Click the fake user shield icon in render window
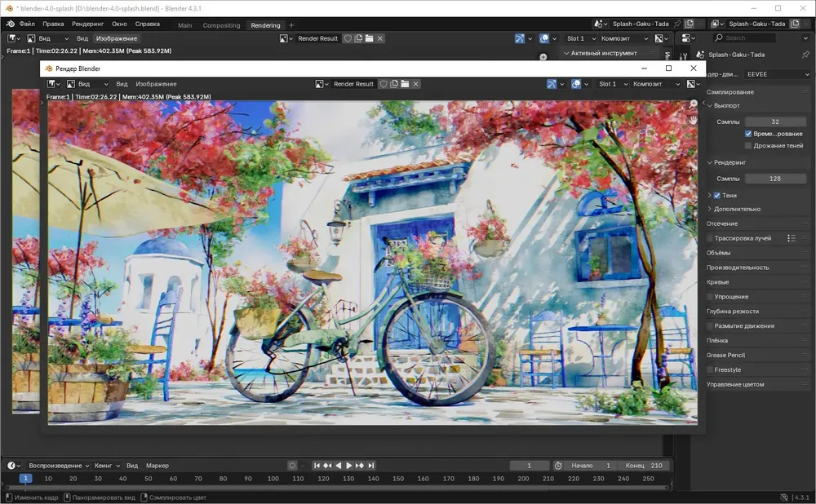Viewport: 816px width, 504px height. [x=384, y=84]
